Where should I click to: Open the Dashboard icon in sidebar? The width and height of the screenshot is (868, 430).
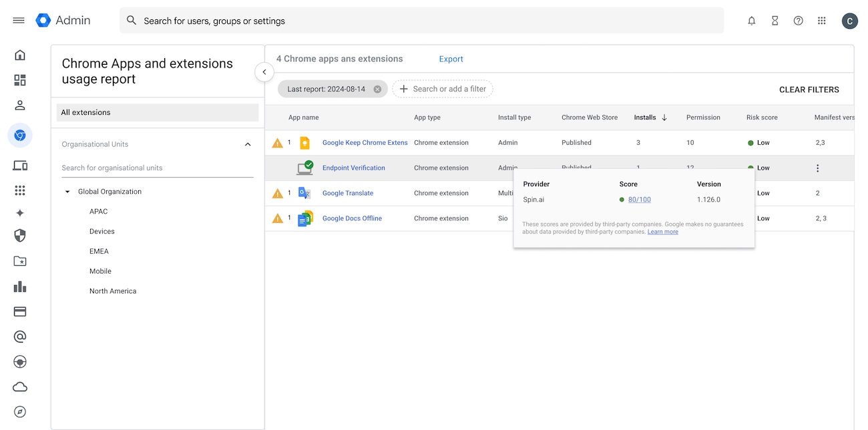pyautogui.click(x=20, y=80)
